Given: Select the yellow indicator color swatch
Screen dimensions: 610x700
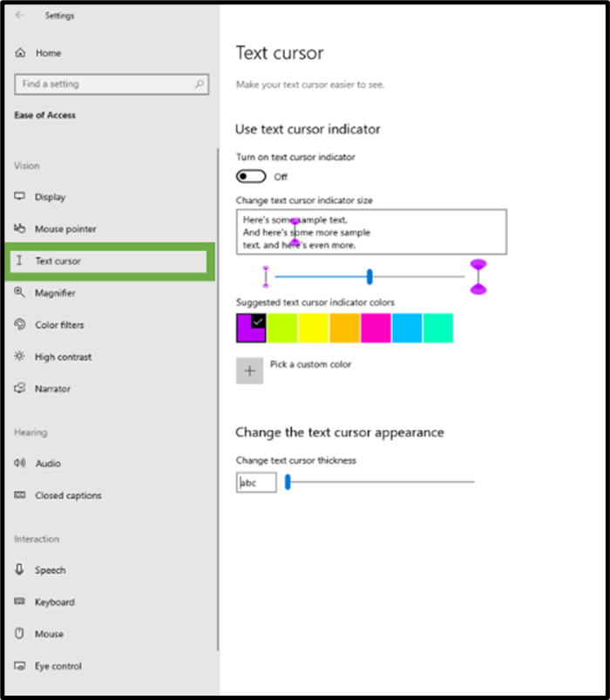Looking at the screenshot, I should [313, 328].
